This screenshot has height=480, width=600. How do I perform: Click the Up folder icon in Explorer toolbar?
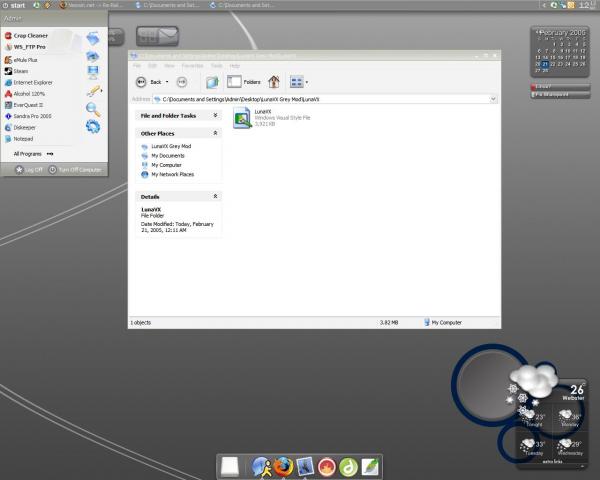[x=212, y=82]
